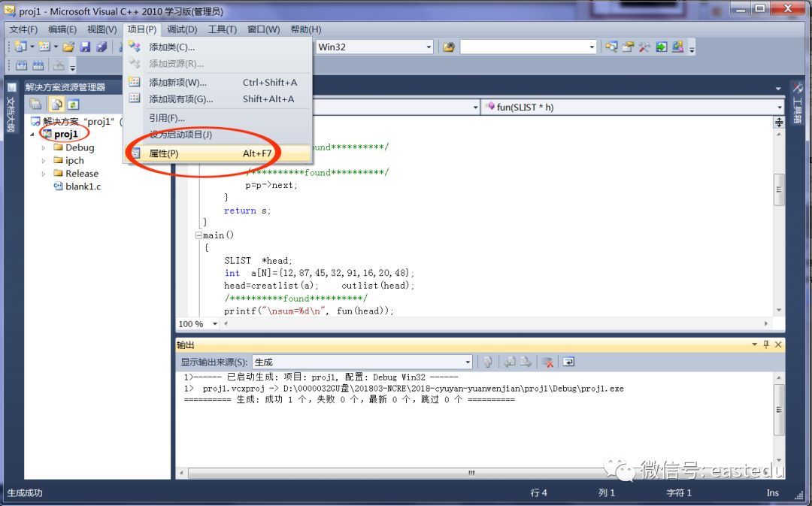Click the Output panel vertical scrollbar thumb
Screen dimensions: 812x506
pos(779,411)
